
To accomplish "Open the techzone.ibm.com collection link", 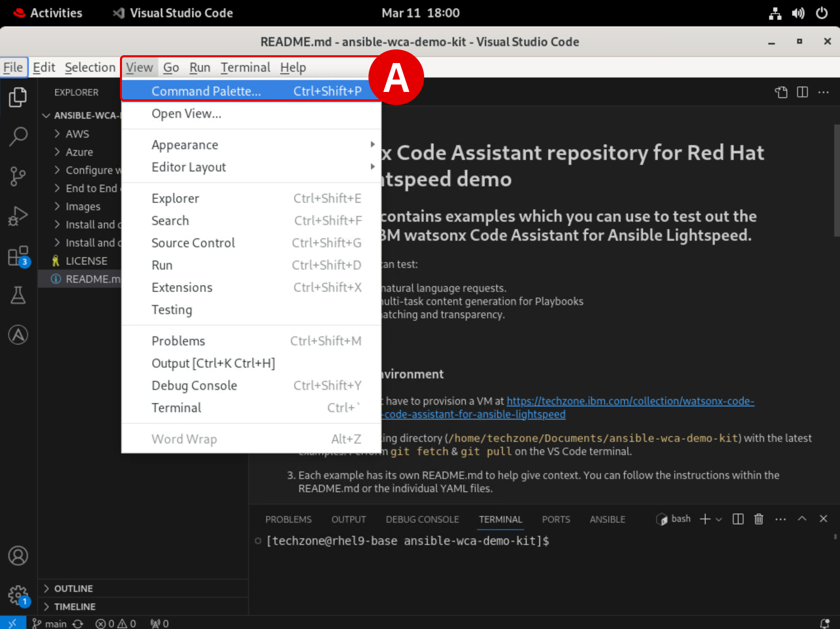I will (x=630, y=401).
